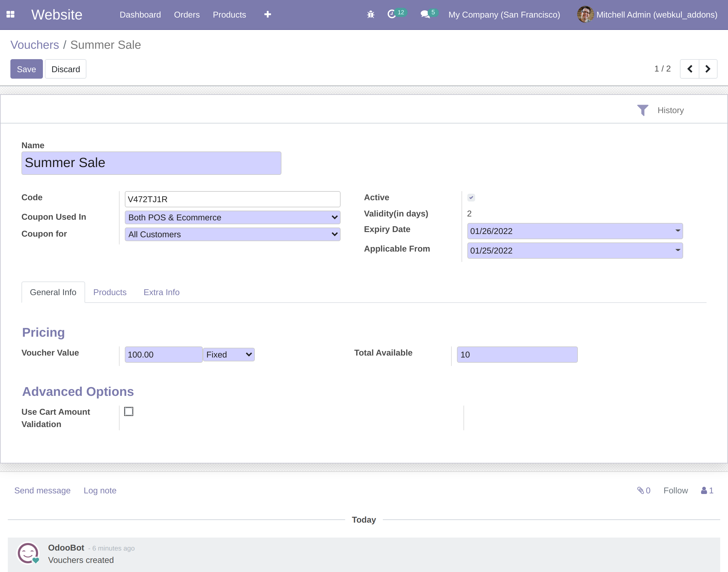Open activities clock icon with 12 badge
The height and width of the screenshot is (572, 728).
(x=396, y=14)
